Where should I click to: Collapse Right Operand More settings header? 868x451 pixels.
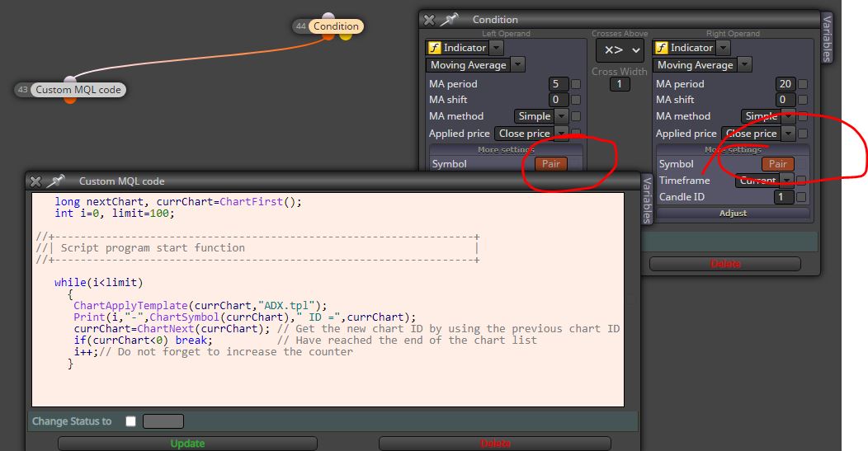[733, 150]
